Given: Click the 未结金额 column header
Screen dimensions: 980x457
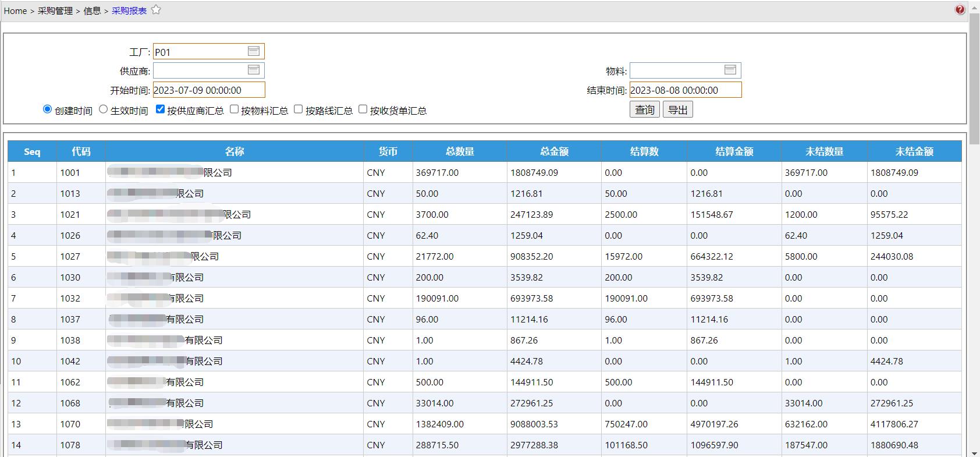Looking at the screenshot, I should [914, 151].
